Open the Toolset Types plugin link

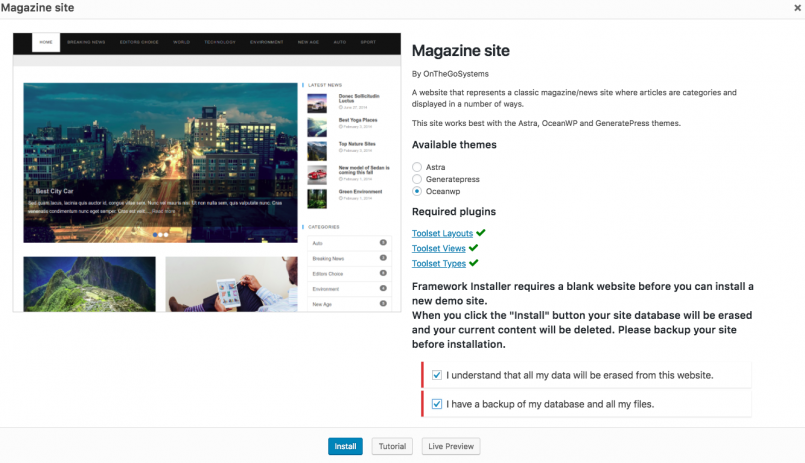tap(438, 263)
